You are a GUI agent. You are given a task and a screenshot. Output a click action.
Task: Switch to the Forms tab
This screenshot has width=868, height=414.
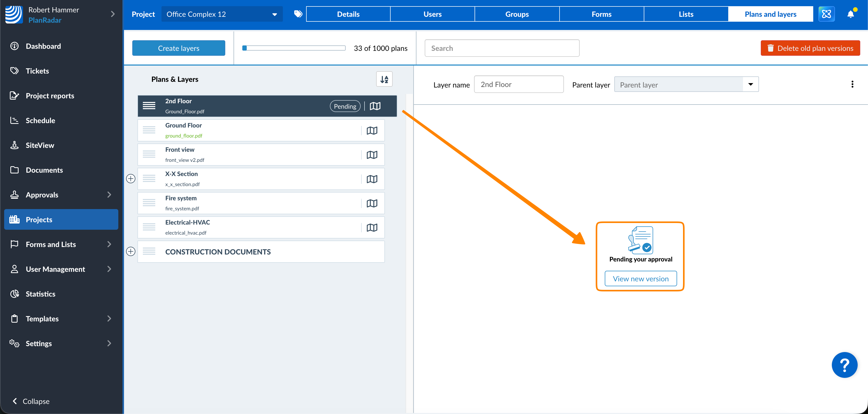coord(601,14)
